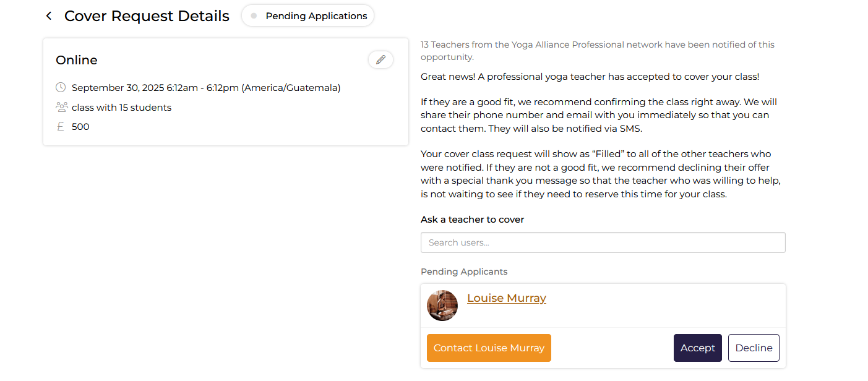Go back using the left chevron arrow
The height and width of the screenshot is (381, 868).
(x=49, y=16)
